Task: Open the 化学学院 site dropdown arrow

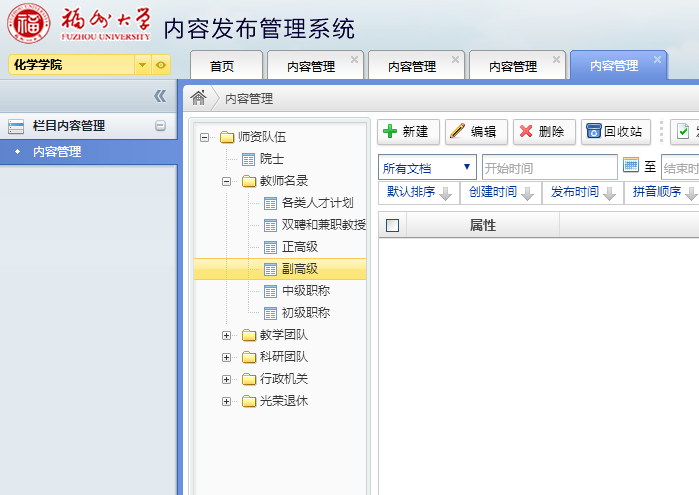Action: click(x=142, y=65)
